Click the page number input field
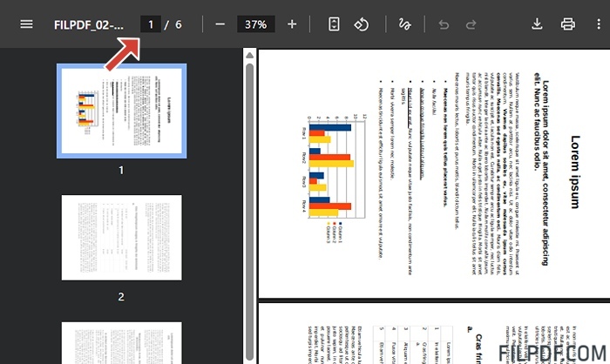Screen dimensions: 610x364 [151, 24]
